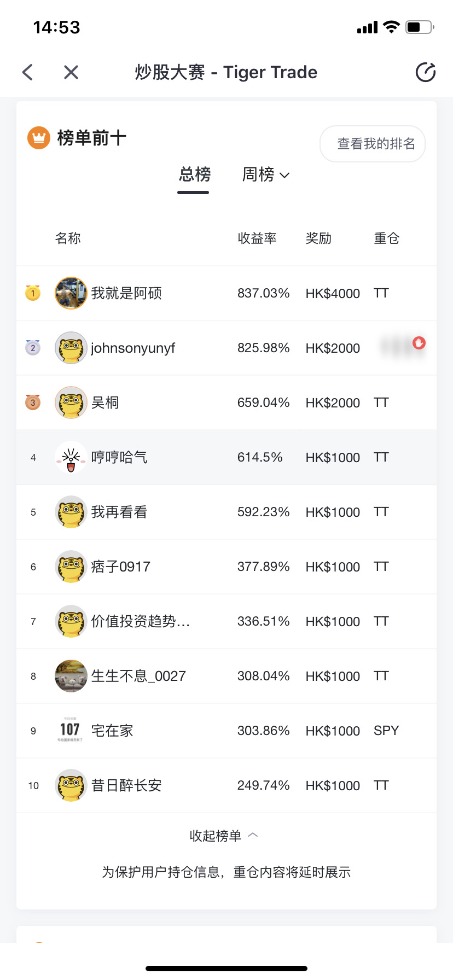Click the red badge on johnsonyunyf's holding
Viewport: 453px width, 980px height.
coord(419,343)
